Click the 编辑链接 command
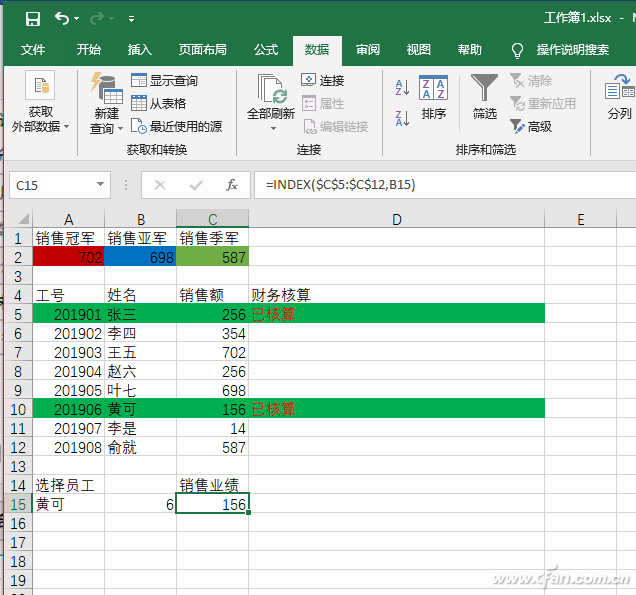 (x=335, y=127)
